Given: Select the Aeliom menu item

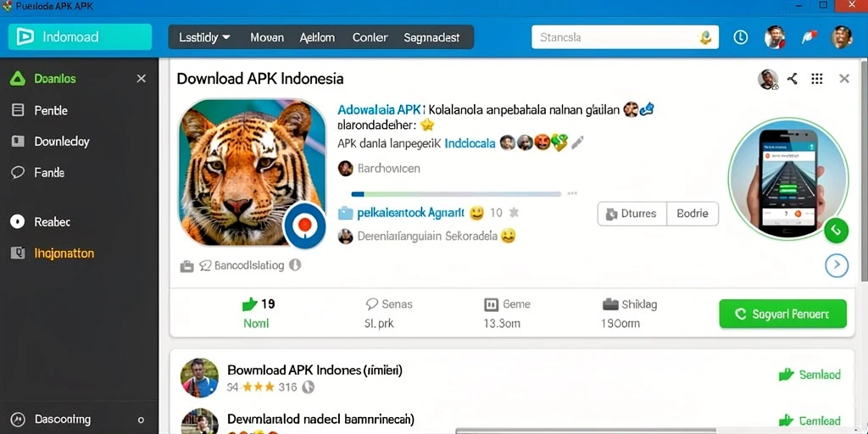Looking at the screenshot, I should [x=317, y=37].
